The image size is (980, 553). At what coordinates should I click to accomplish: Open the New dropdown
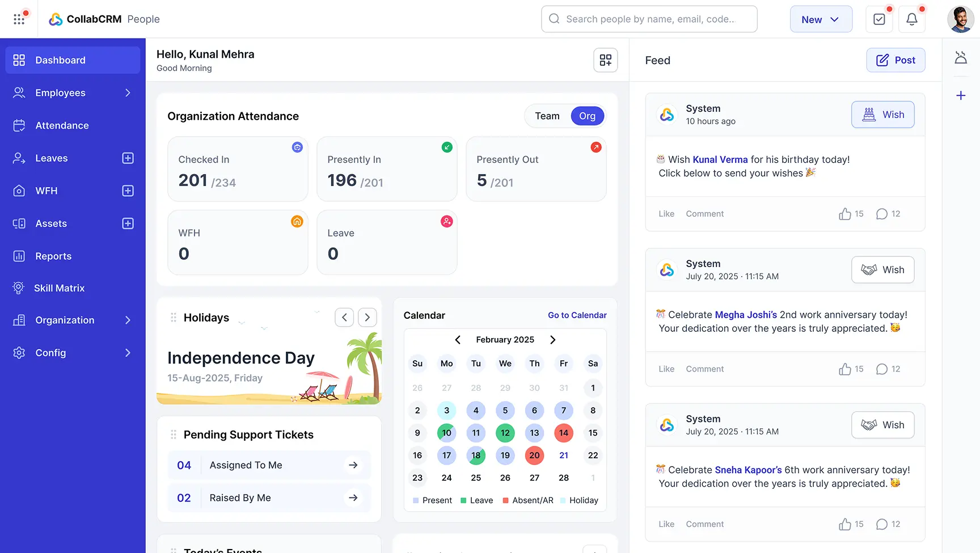coord(821,19)
